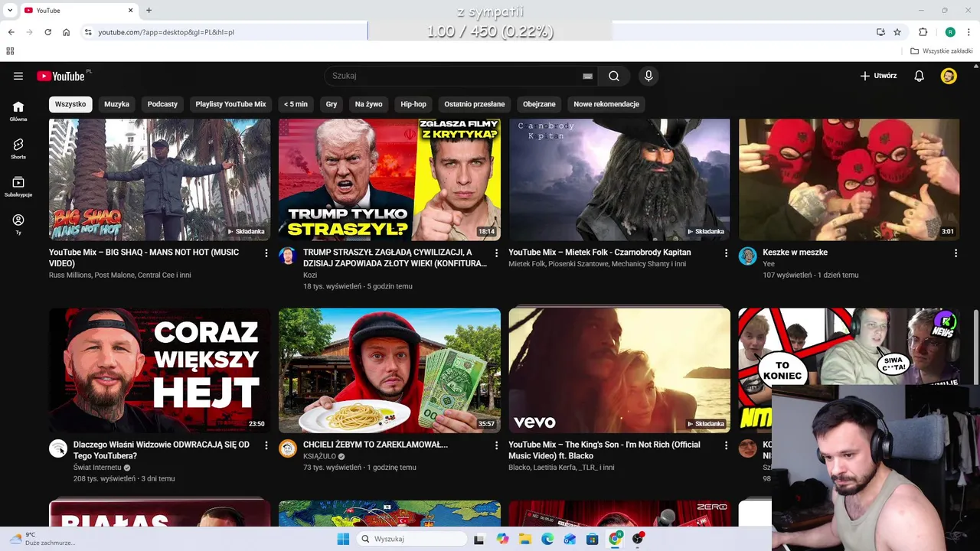Screen dimensions: 980x551
Task: Open the YouTube hamburger guide menu
Action: (18, 76)
